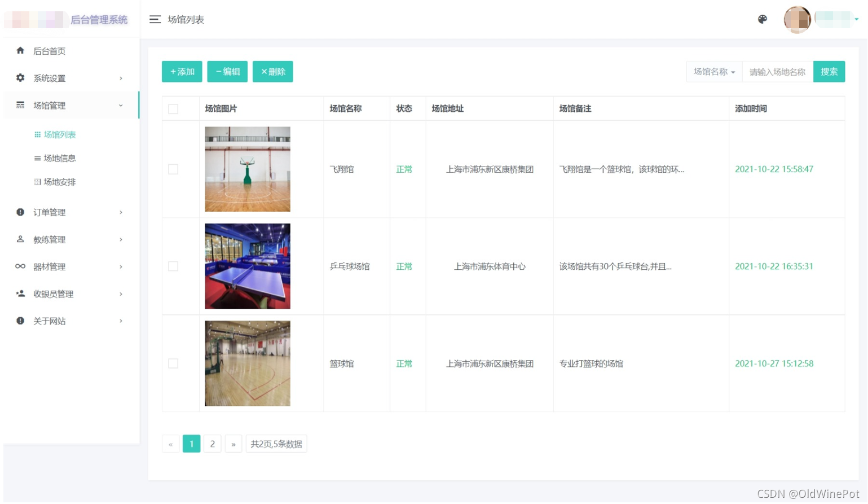Click the grid icon beside 场馆列表
The width and height of the screenshot is (868, 504).
tap(38, 134)
